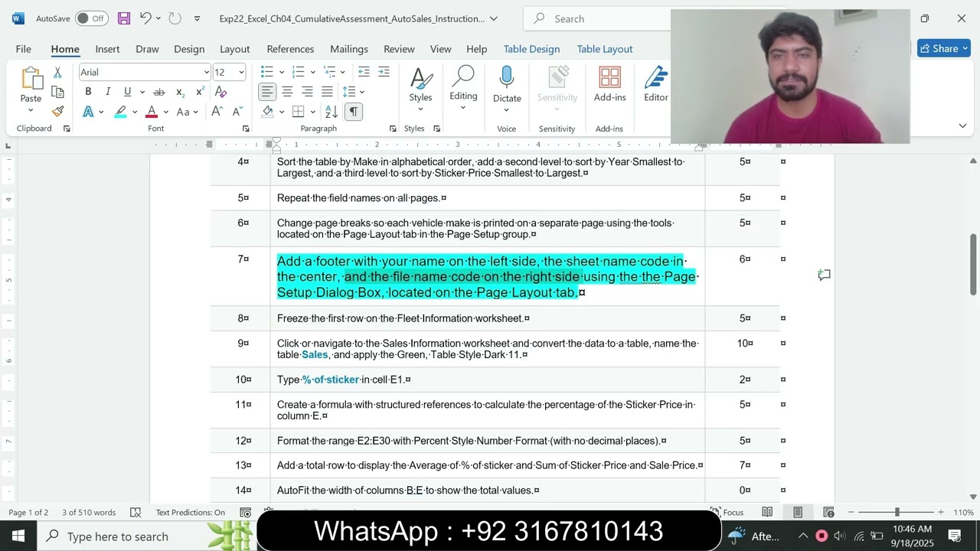Screen dimensions: 980x551
Task: Open the Add-ins button
Action: point(609,84)
